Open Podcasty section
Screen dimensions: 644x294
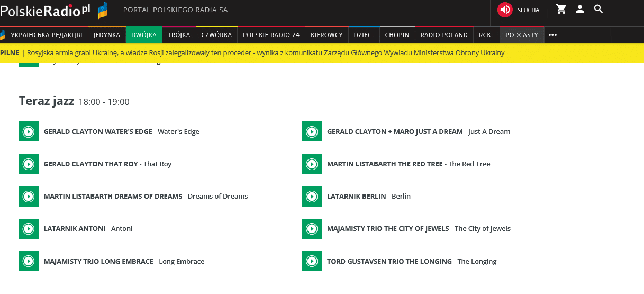coord(521,35)
